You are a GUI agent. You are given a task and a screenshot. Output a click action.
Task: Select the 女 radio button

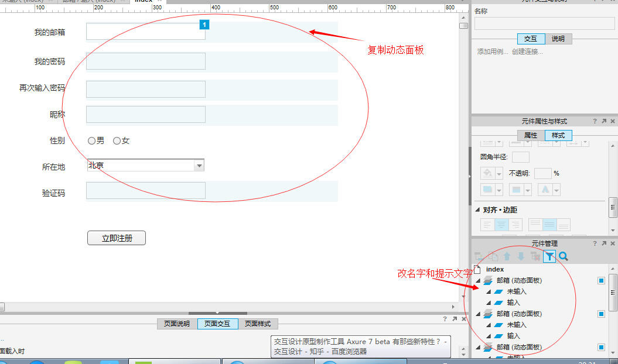click(x=117, y=140)
